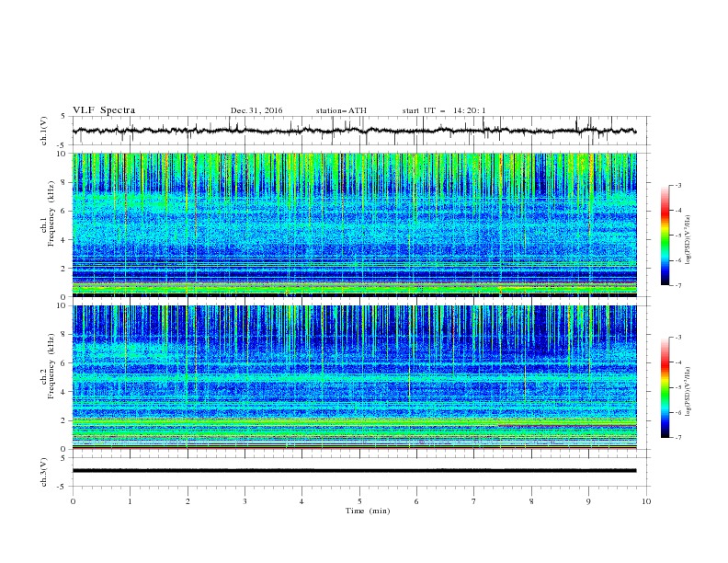Click the "VLF Spectra" plot title
The width and height of the screenshot is (728, 563).
(x=104, y=110)
